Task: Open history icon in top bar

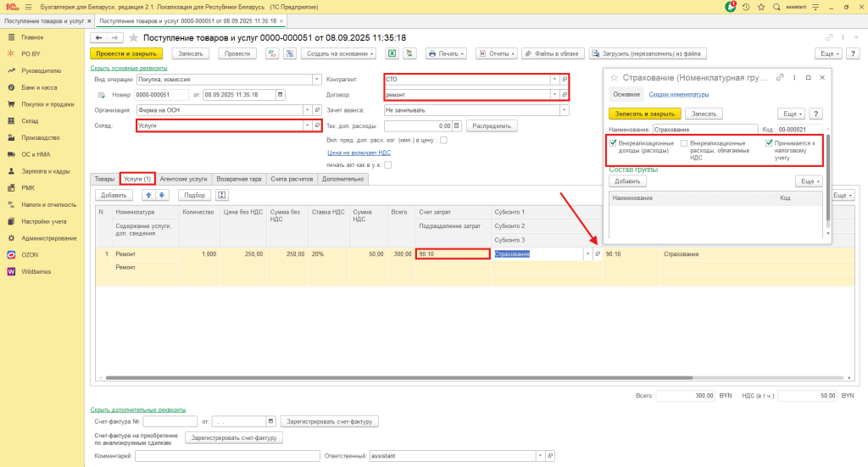Action: pos(746,7)
